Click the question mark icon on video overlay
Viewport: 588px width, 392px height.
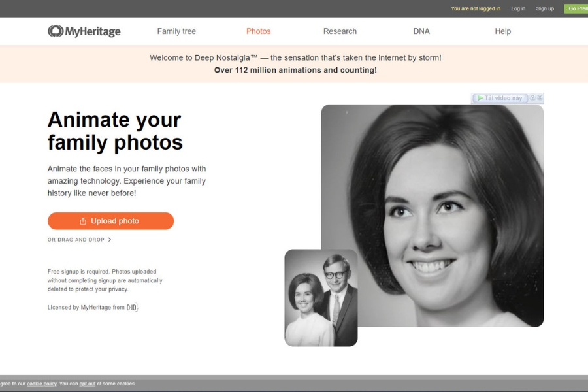[532, 98]
